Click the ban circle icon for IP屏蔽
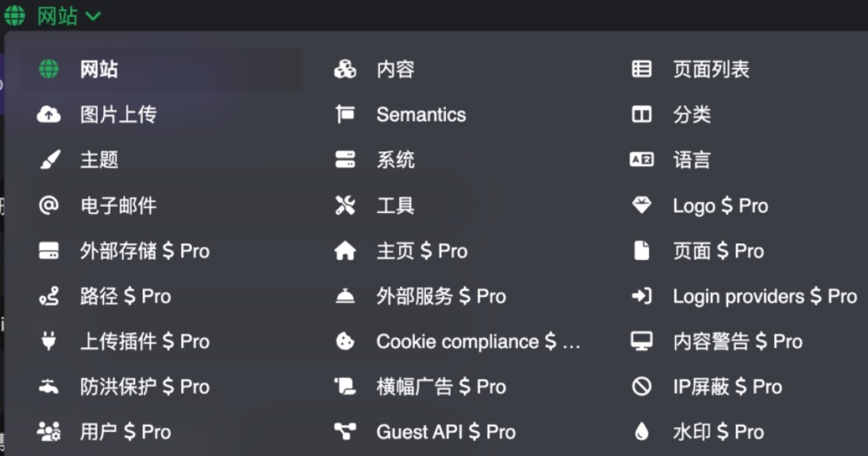Viewport: 868px width, 456px height. [641, 387]
